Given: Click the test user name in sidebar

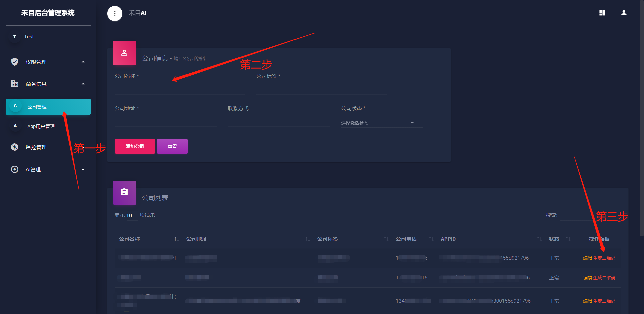Looking at the screenshot, I should click(29, 37).
